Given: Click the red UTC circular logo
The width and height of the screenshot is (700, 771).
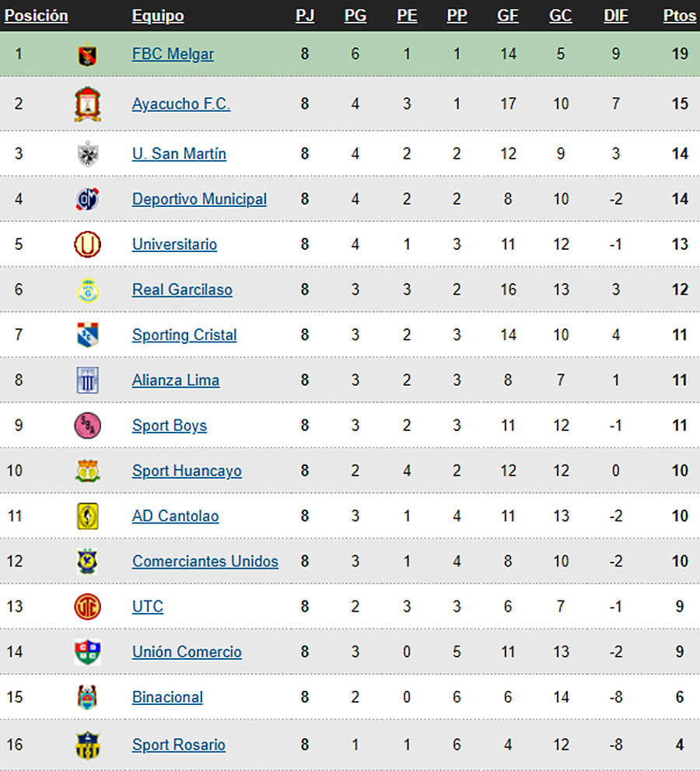Looking at the screenshot, I should pyautogui.click(x=87, y=606).
